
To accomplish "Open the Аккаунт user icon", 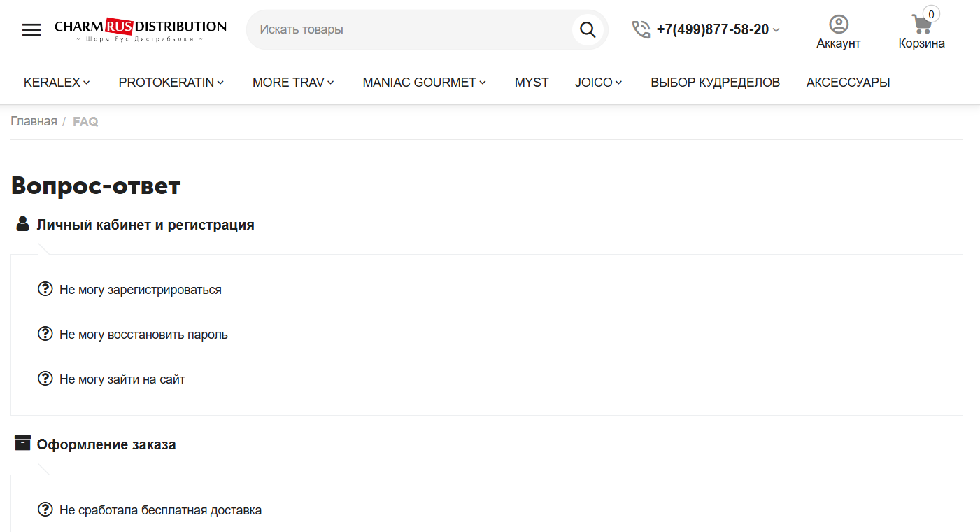I will 838,24.
